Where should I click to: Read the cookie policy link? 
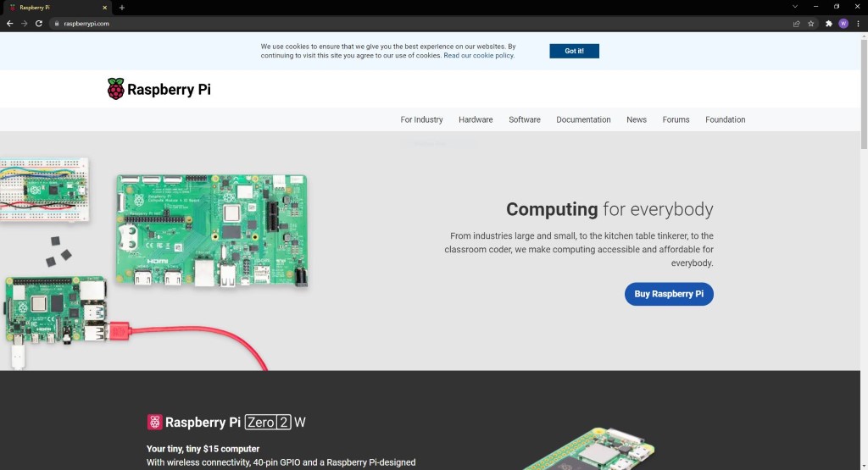coord(479,55)
